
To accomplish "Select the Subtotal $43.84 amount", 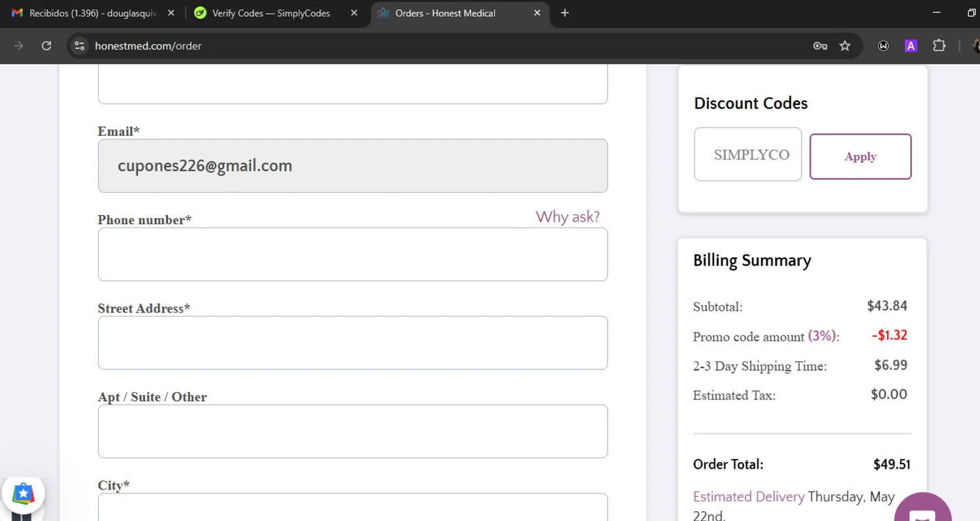I will 887,306.
